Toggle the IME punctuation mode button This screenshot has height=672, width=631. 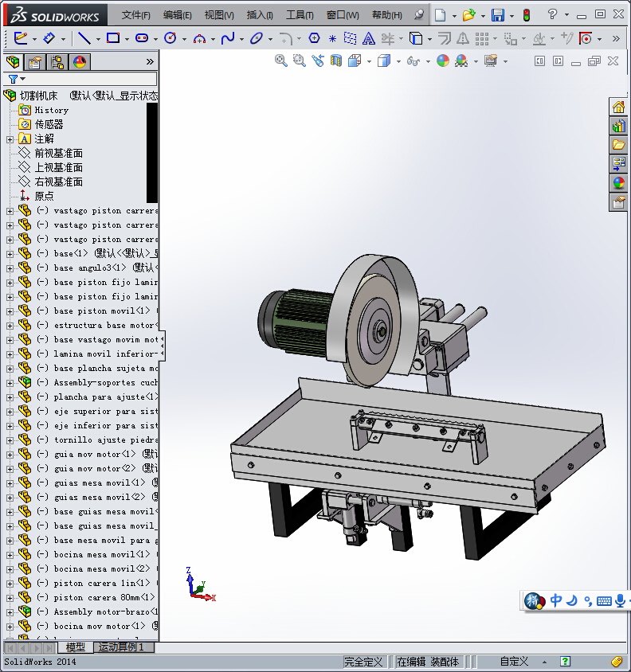click(588, 601)
